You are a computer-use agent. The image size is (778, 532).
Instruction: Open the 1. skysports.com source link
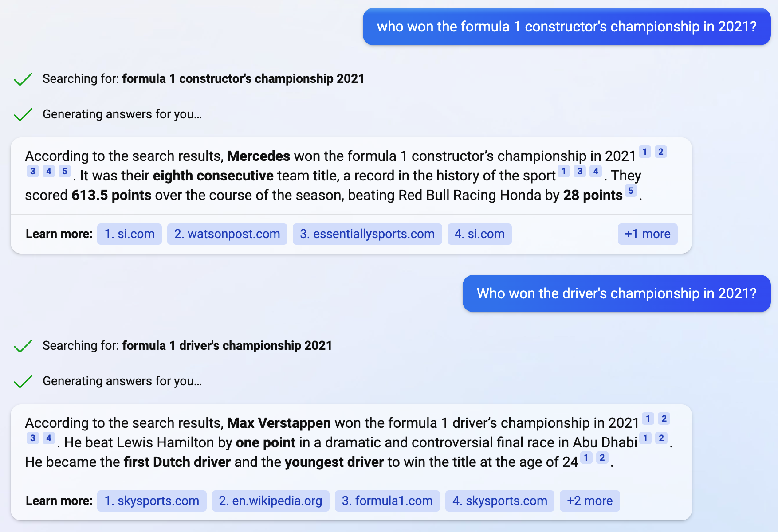152,501
